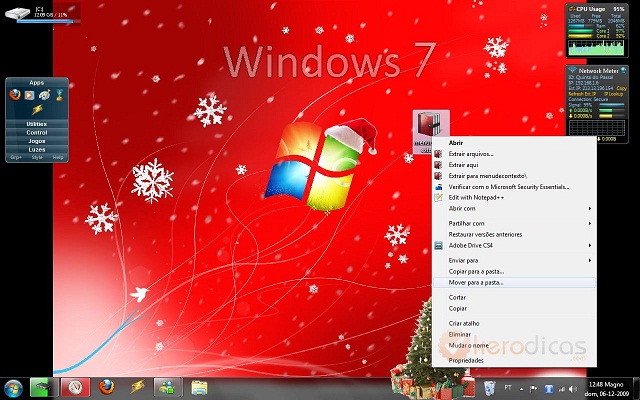640x400 pixels.
Task: Open the red compass taskbar icon
Action: (x=75, y=387)
